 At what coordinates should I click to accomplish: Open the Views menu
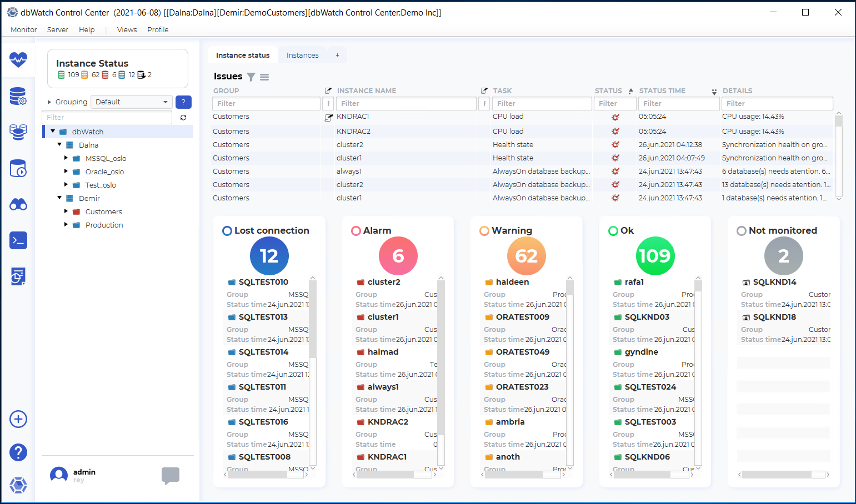(127, 30)
